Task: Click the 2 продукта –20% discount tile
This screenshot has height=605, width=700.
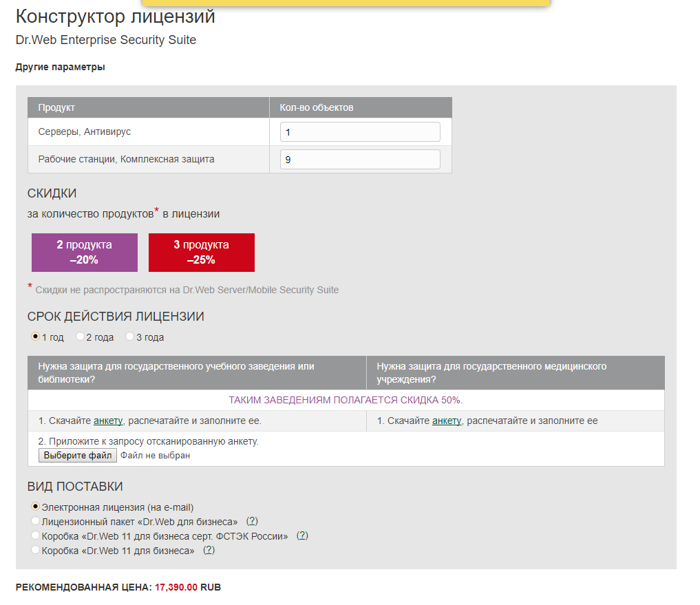Action: pyautogui.click(x=85, y=253)
